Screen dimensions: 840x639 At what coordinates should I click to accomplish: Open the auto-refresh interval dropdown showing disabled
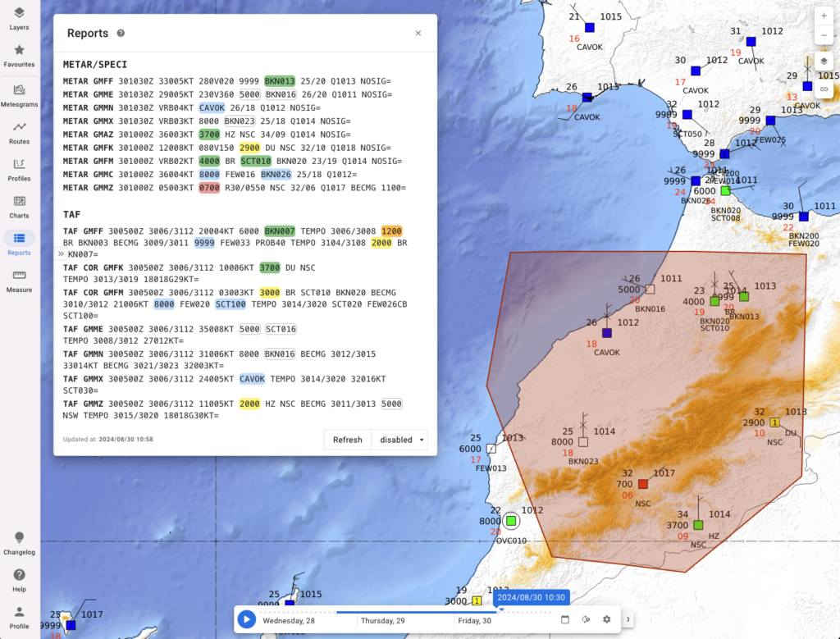(x=399, y=440)
